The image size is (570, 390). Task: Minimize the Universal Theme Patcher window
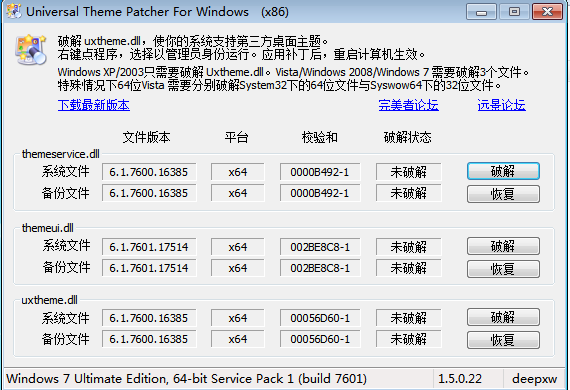[x=481, y=12]
